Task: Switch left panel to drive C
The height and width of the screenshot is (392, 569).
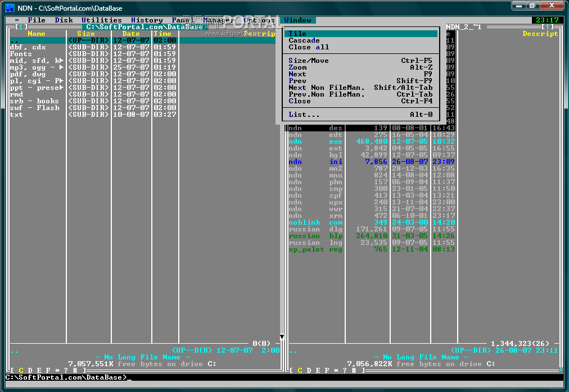Action: (21, 370)
